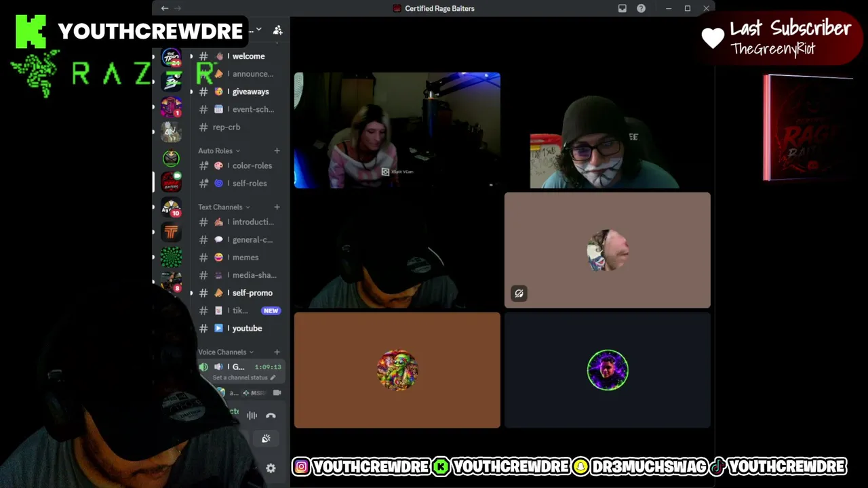Image resolution: width=868 pixels, height=488 pixels.
Task: Disconnect from voice with hang-up icon
Action: click(271, 415)
